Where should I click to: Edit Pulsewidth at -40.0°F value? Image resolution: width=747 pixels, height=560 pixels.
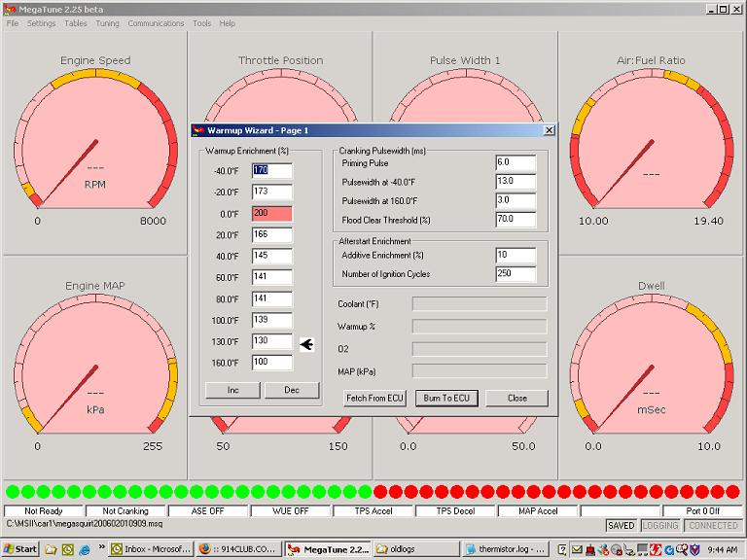pos(516,182)
